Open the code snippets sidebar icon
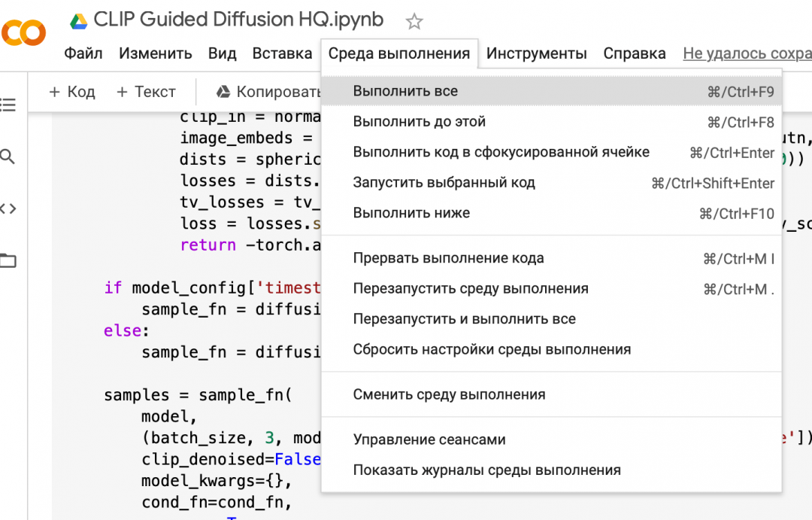Viewport: 812px width, 520px height. pos(8,208)
